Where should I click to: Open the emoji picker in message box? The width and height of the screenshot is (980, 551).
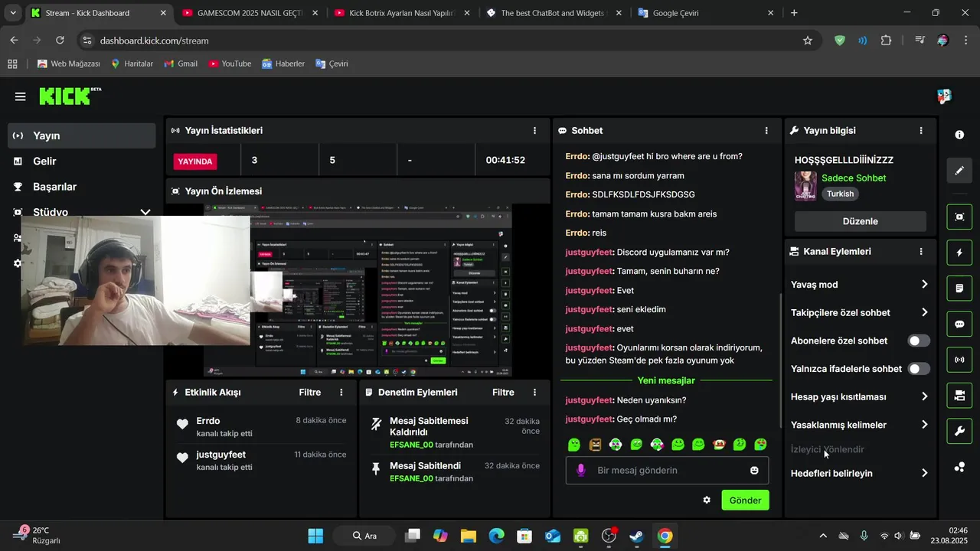pyautogui.click(x=754, y=471)
